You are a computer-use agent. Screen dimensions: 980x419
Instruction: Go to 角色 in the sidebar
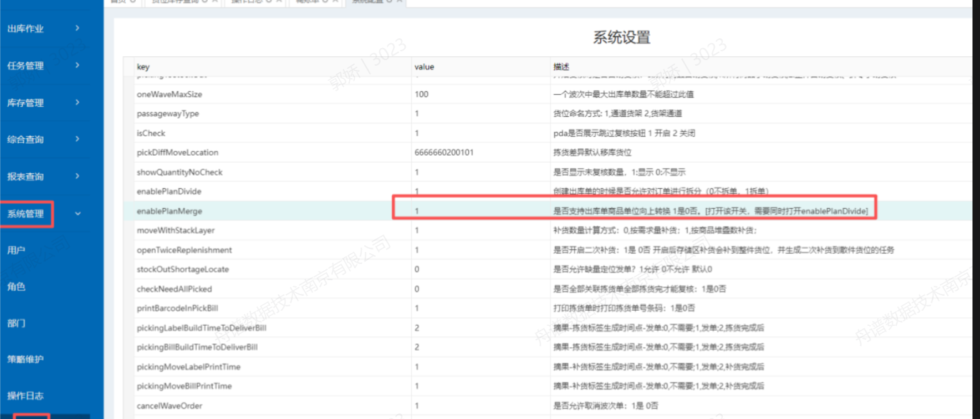tap(16, 286)
